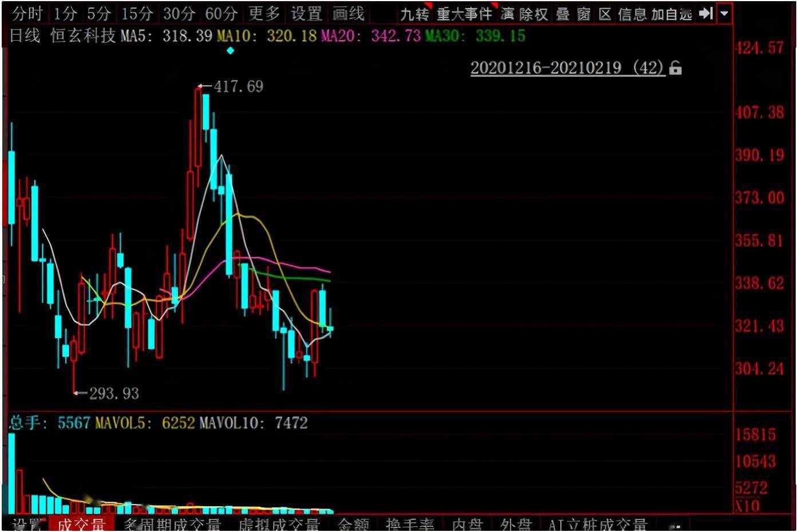Click the 417.69 high price marker

point(238,86)
